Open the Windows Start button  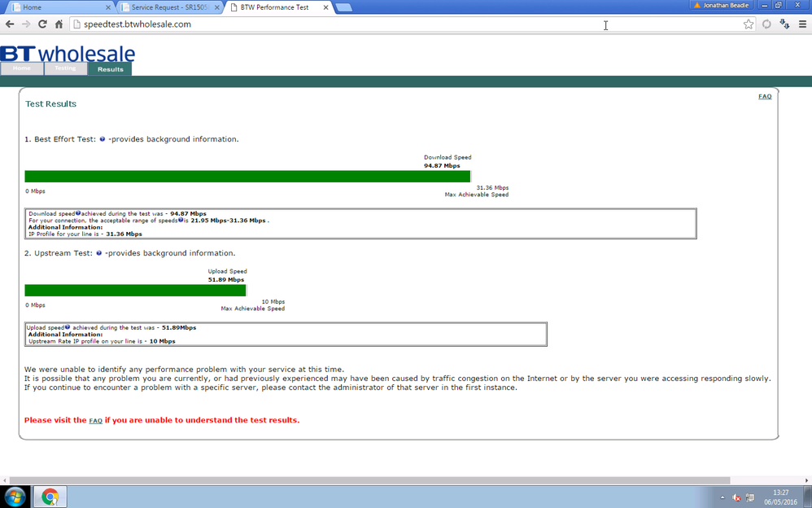pyautogui.click(x=15, y=497)
